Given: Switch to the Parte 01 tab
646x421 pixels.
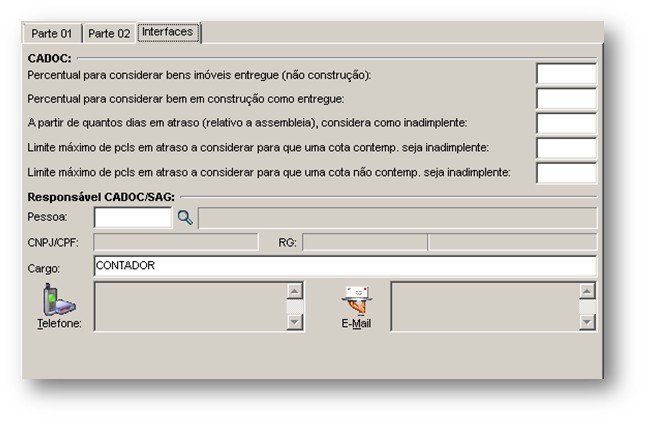Looking at the screenshot, I should (x=52, y=33).
